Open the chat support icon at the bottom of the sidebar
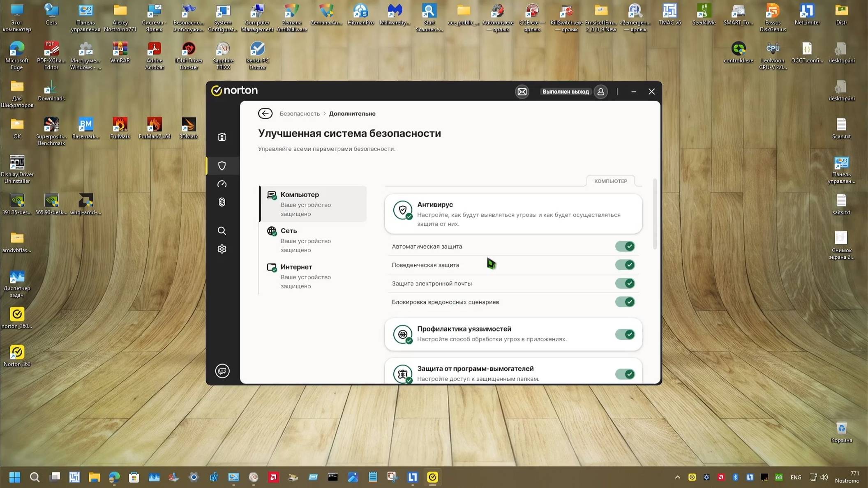The height and width of the screenshot is (488, 868). click(222, 371)
